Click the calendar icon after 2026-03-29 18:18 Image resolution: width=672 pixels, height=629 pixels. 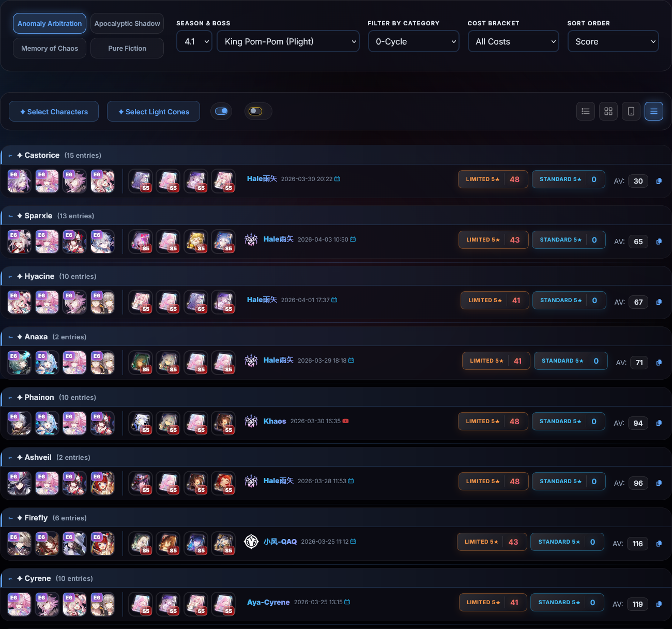pos(352,361)
